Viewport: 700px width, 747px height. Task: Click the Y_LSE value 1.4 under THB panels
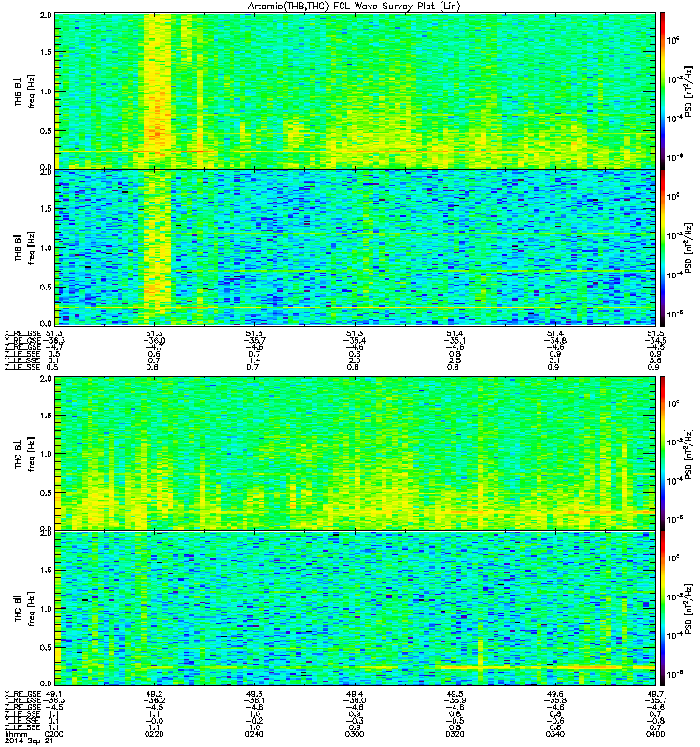tap(255, 360)
